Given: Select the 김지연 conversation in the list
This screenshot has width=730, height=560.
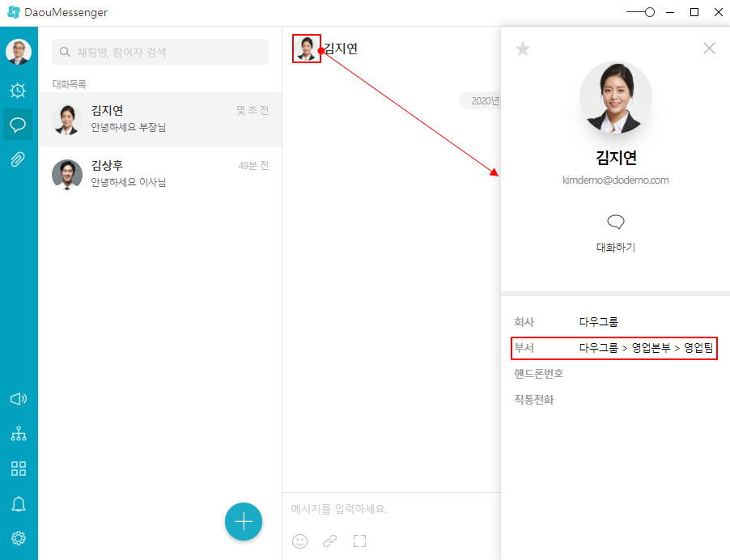Looking at the screenshot, I should click(160, 119).
